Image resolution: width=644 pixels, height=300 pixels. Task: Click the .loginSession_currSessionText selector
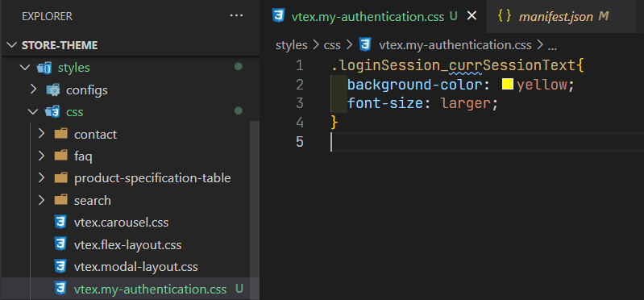tap(453, 66)
